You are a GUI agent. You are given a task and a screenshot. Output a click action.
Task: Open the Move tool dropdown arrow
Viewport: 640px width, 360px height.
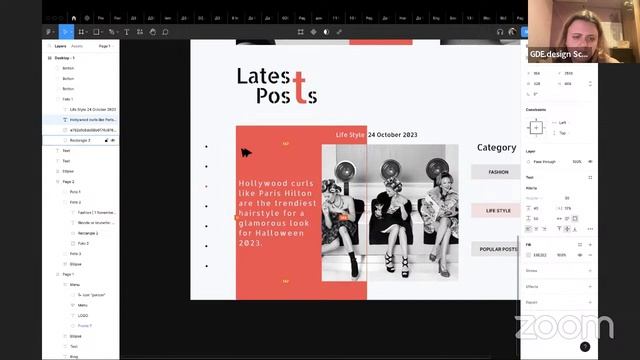pos(71,32)
